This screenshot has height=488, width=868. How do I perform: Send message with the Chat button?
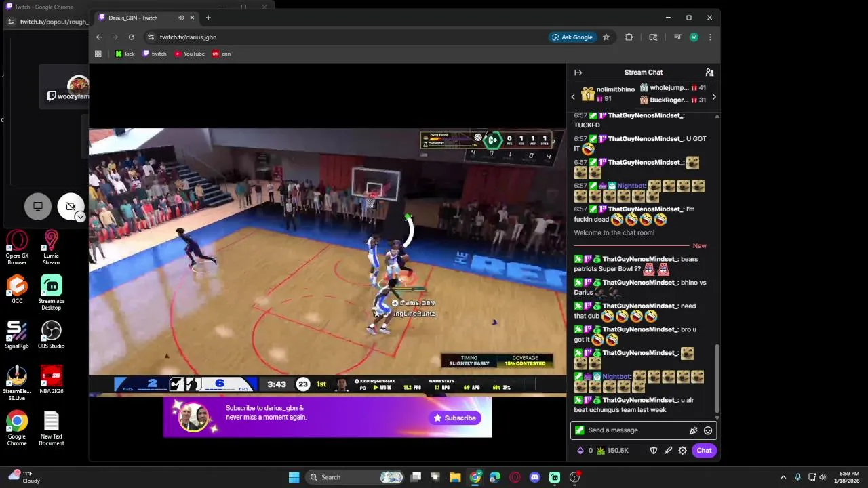(x=704, y=451)
